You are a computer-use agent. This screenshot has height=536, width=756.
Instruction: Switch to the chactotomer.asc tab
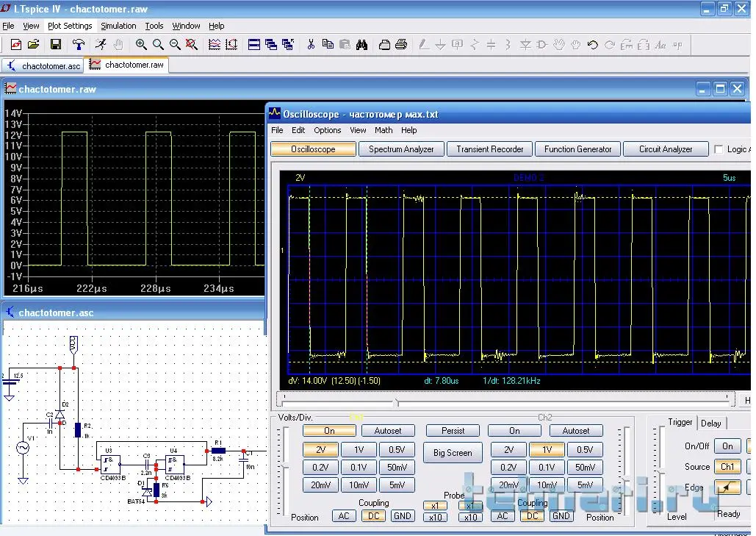tap(44, 65)
